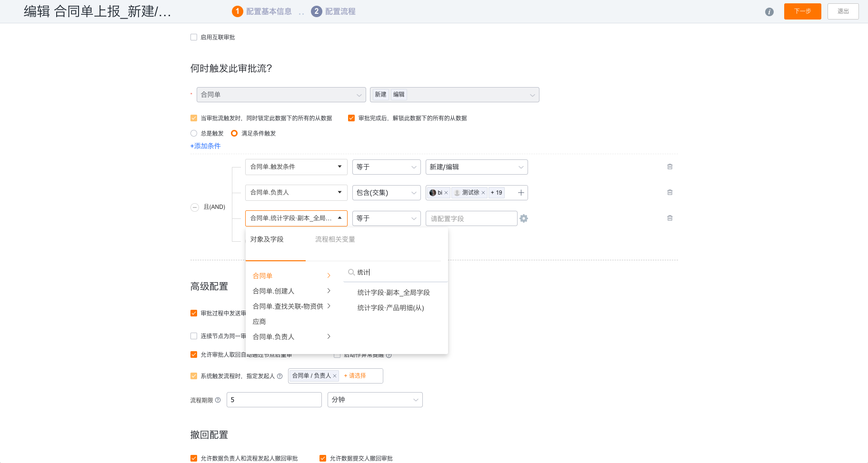Click help icon next to 流程期限
868x463 pixels.
point(218,400)
